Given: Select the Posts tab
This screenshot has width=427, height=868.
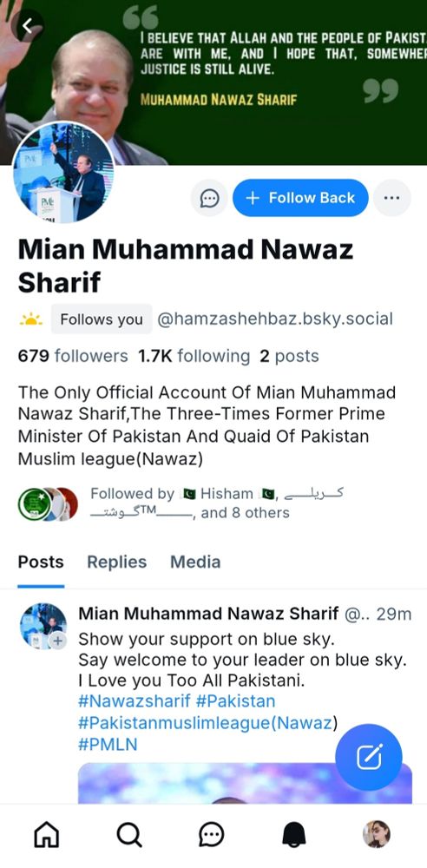Looking at the screenshot, I should [41, 562].
